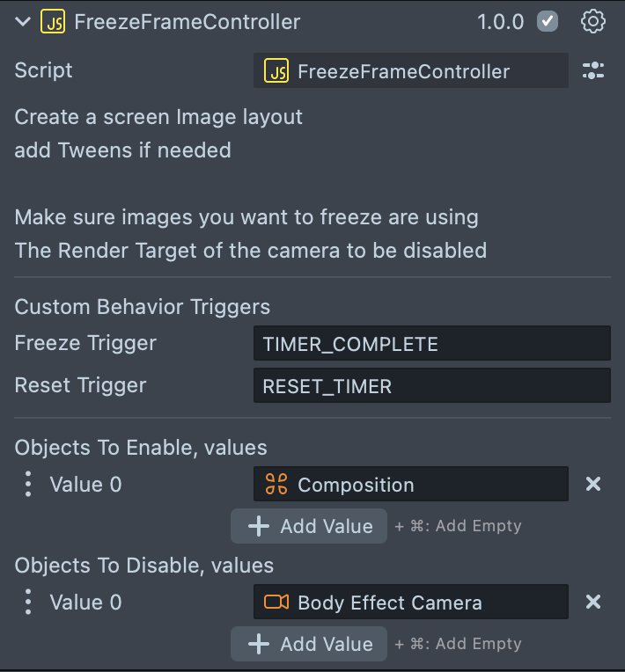The image size is (625, 672).
Task: Open the component settings gear
Action: (x=593, y=22)
